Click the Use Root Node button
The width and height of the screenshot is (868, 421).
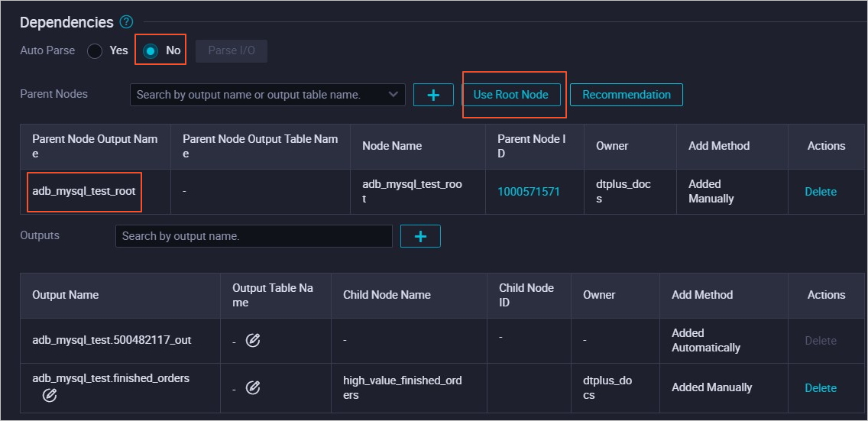coord(511,95)
